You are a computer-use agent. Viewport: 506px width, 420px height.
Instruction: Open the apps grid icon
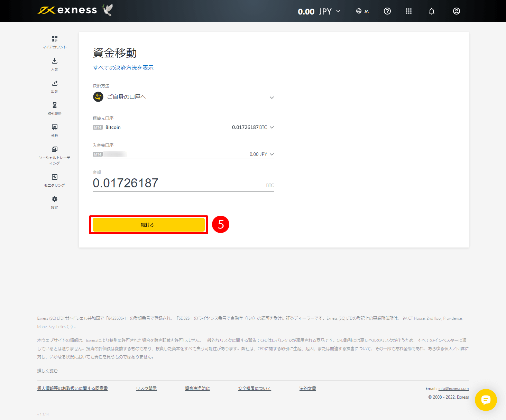409,11
